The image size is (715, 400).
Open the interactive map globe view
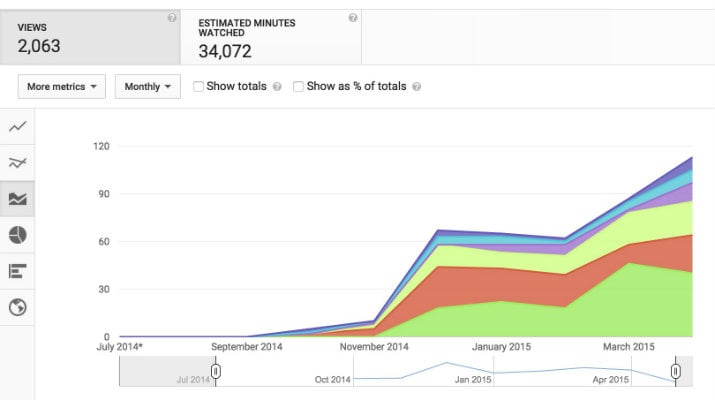[x=17, y=307]
